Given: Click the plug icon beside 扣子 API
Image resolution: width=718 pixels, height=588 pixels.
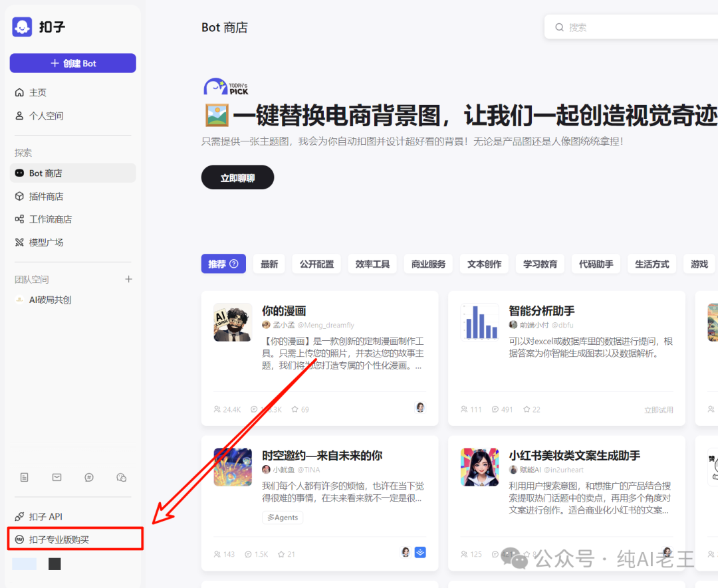Looking at the screenshot, I should point(19,517).
